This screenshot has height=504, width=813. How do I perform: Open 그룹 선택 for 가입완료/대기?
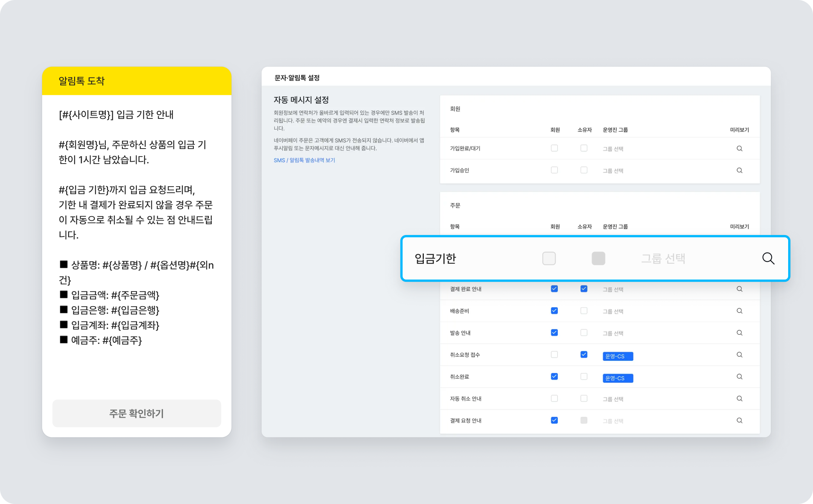(613, 149)
